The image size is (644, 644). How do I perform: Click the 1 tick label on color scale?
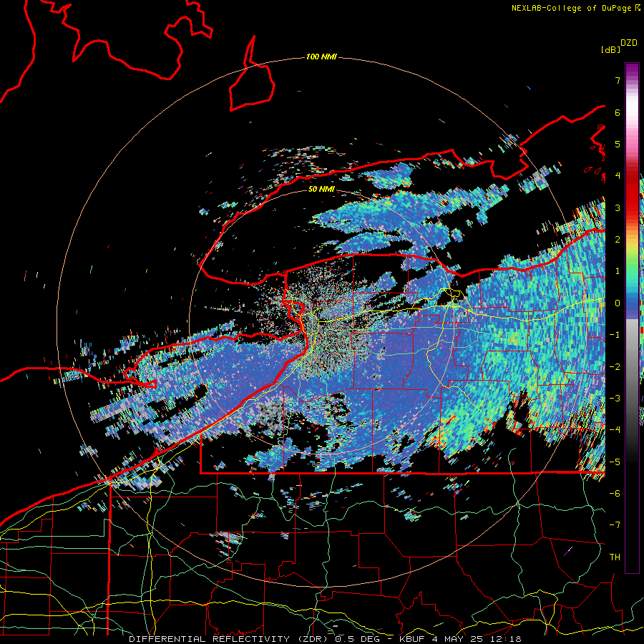(x=618, y=271)
